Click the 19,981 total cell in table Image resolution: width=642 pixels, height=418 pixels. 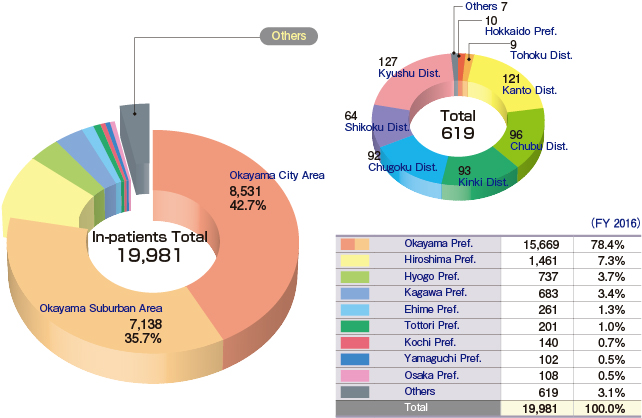540,409
